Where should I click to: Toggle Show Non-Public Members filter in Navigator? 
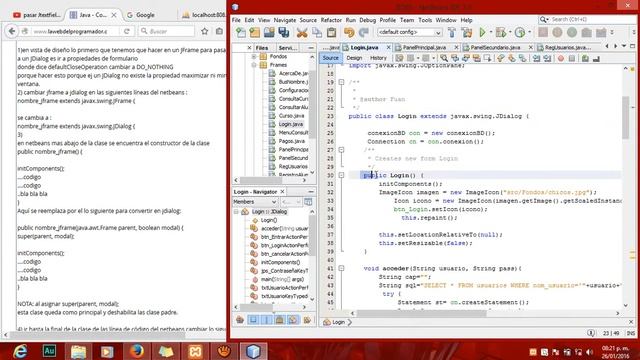pyautogui.click(x=280, y=320)
